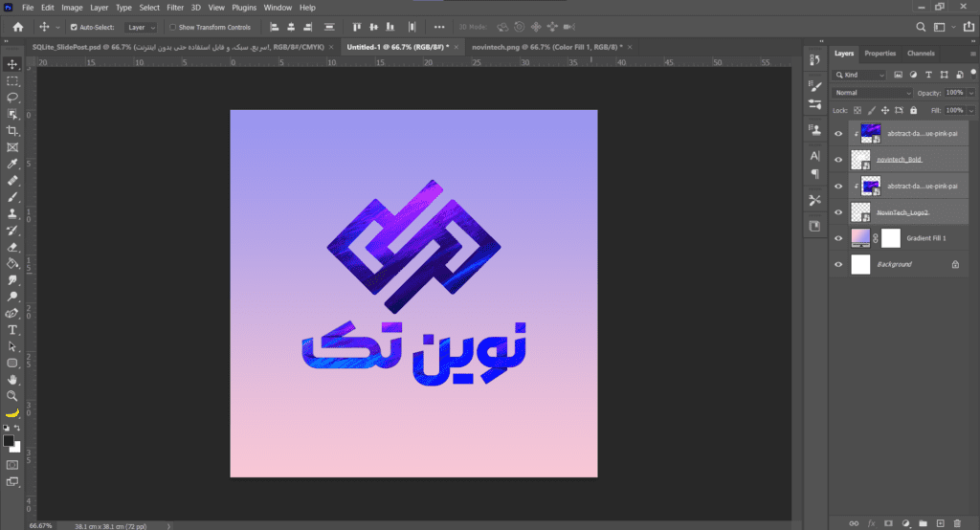Switch to the Channels panel tab
Viewport: 980px width, 530px height.
[921, 54]
